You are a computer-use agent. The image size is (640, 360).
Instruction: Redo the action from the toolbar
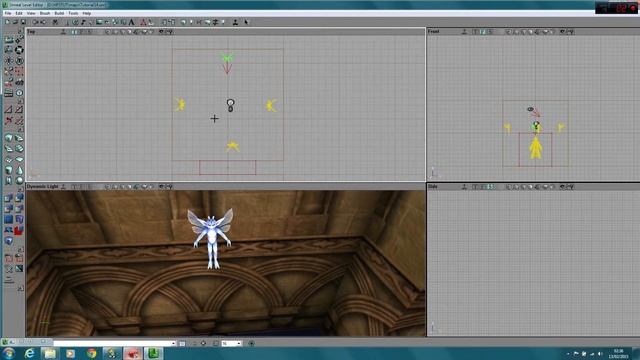pos(43,22)
